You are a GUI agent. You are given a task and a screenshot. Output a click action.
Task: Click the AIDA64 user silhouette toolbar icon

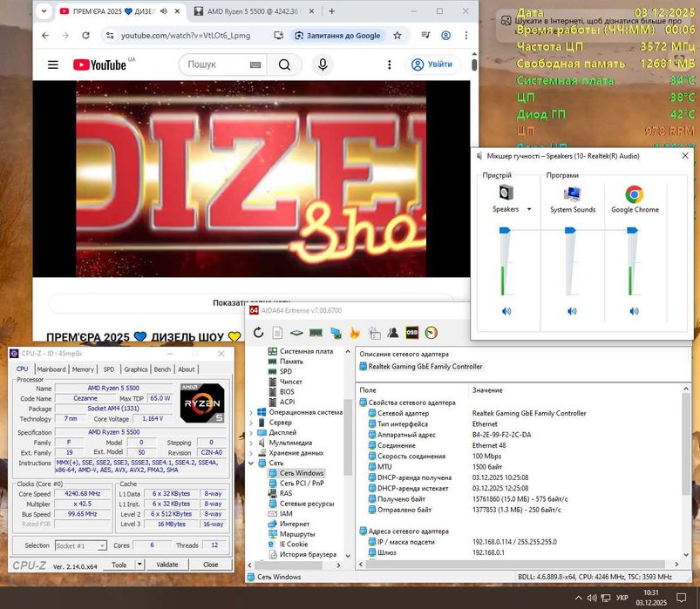coord(393,333)
